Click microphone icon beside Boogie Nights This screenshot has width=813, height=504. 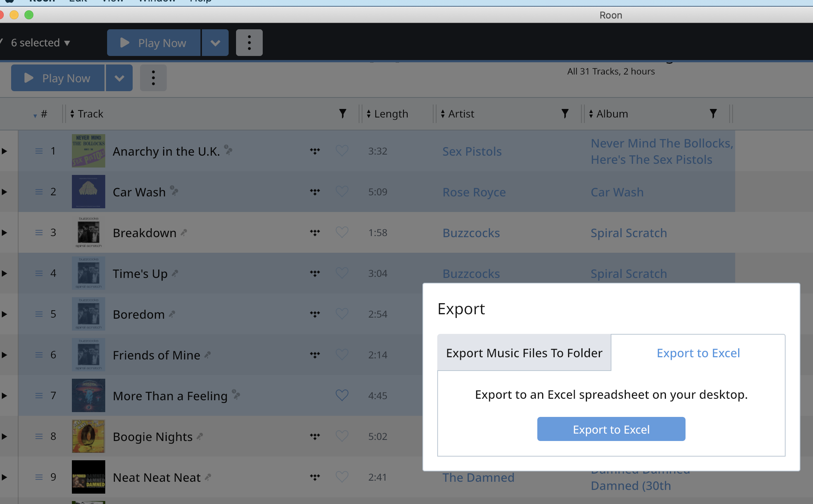(x=200, y=437)
